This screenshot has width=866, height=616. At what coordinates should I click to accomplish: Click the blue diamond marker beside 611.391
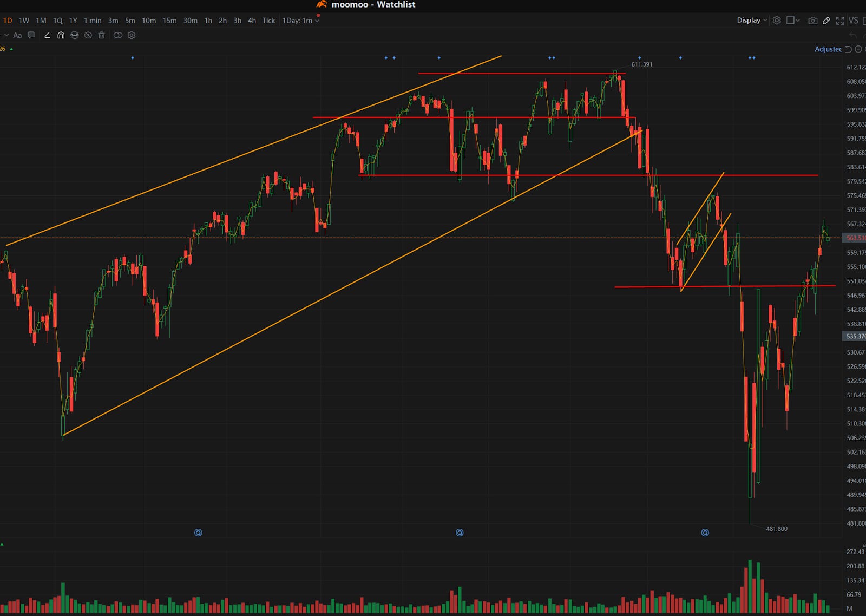639,57
